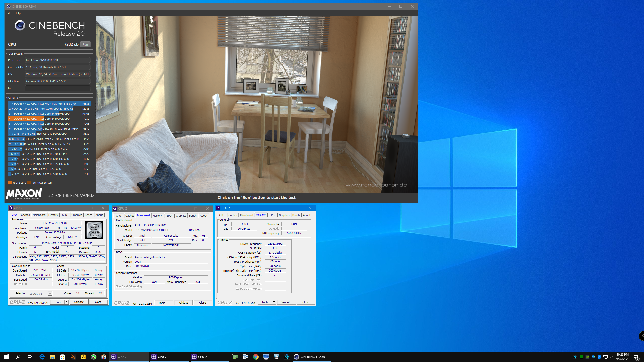Select ranking row Xeon Platinum 8168 CPU

[49, 104]
